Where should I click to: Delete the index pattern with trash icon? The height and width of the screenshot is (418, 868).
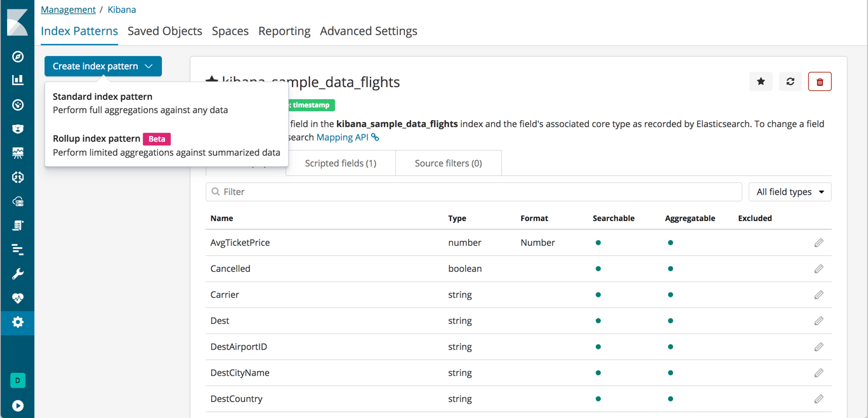[x=820, y=81]
